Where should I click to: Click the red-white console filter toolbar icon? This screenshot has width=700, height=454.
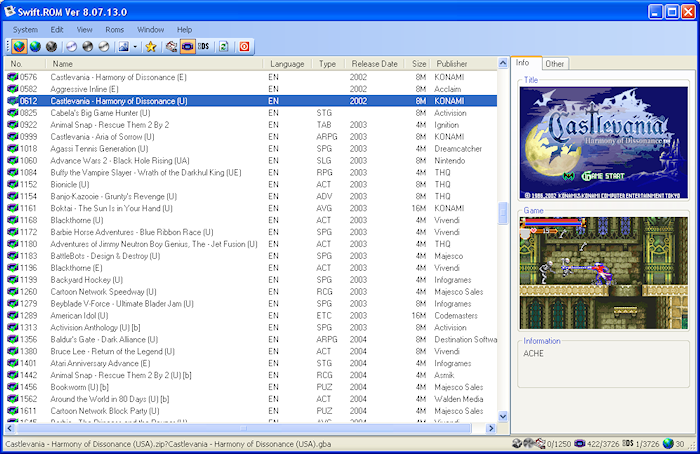pyautogui.click(x=171, y=46)
